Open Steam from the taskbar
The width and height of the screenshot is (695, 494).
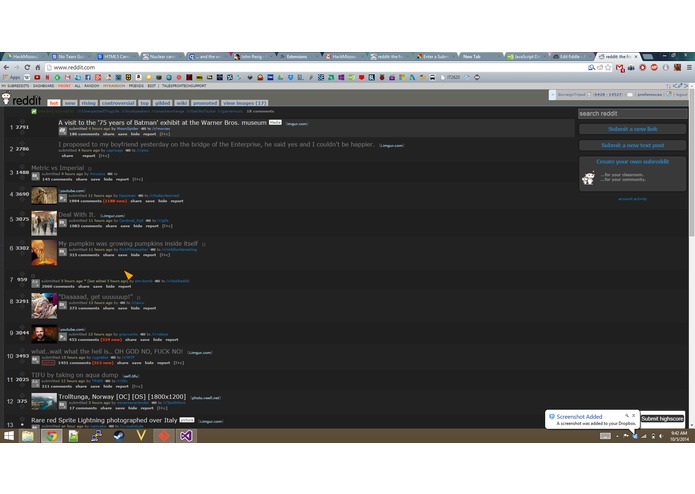point(119,436)
